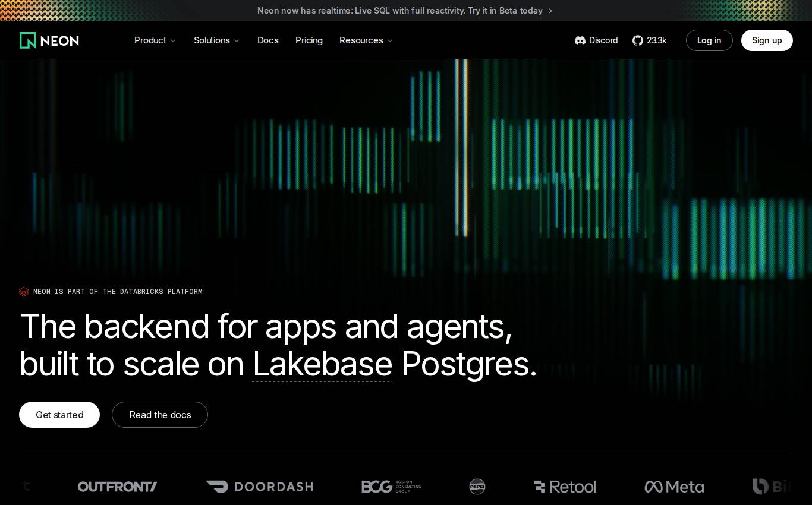Click "NEON IS PART OF THE DATABRICKS PLATFORM" text
The height and width of the screenshot is (505, 812).
tap(118, 292)
